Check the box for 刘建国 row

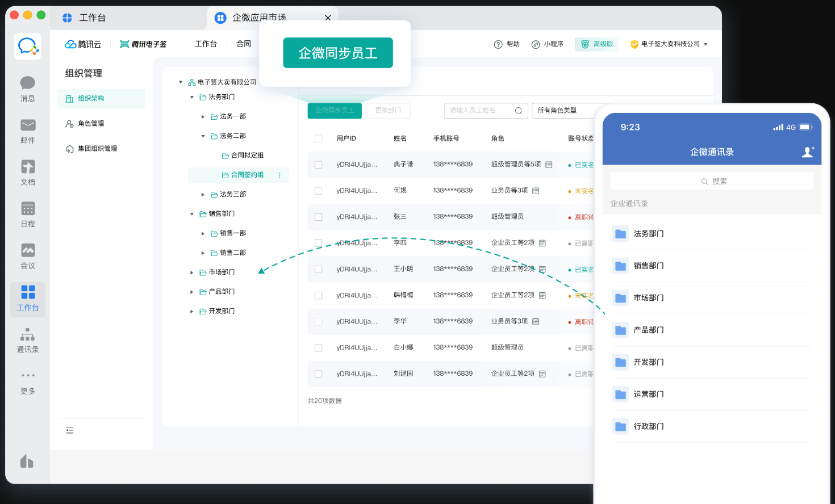point(319,374)
